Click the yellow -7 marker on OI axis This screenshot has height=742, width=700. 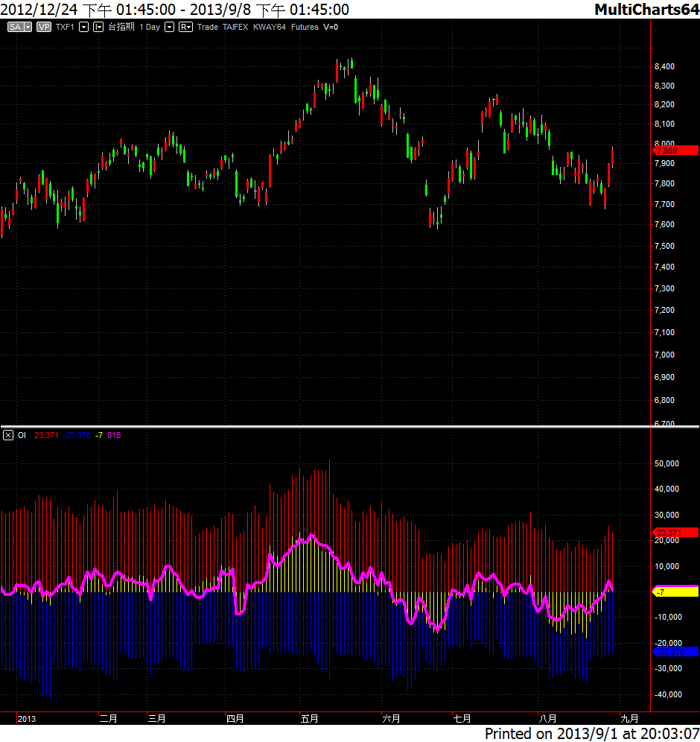(x=675, y=592)
